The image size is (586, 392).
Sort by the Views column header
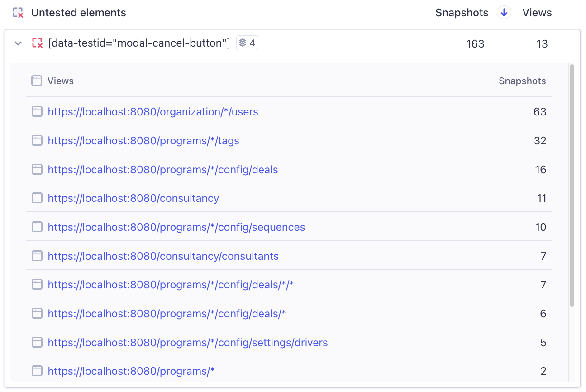click(537, 13)
